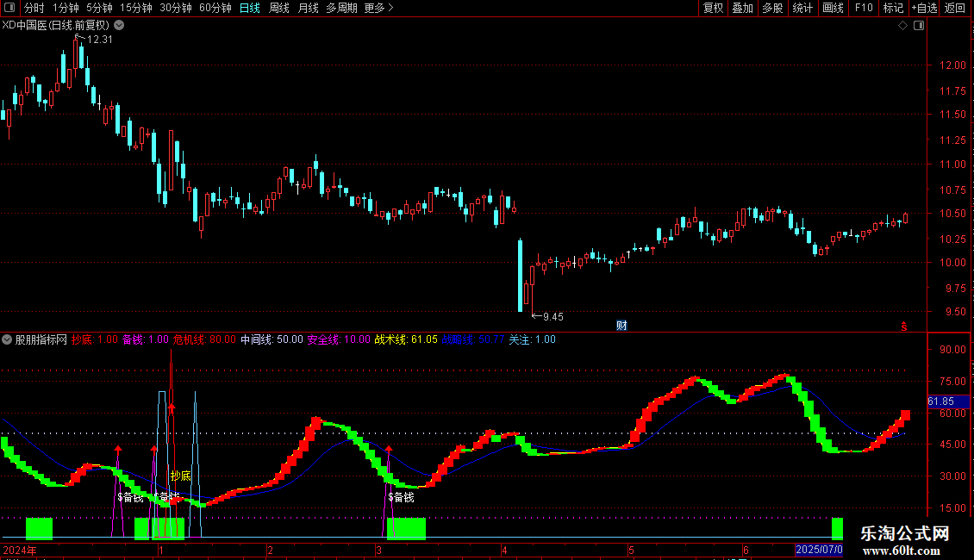The image size is (974, 560).
Task: Click the diamond icon above price axis
Action: 902,25
